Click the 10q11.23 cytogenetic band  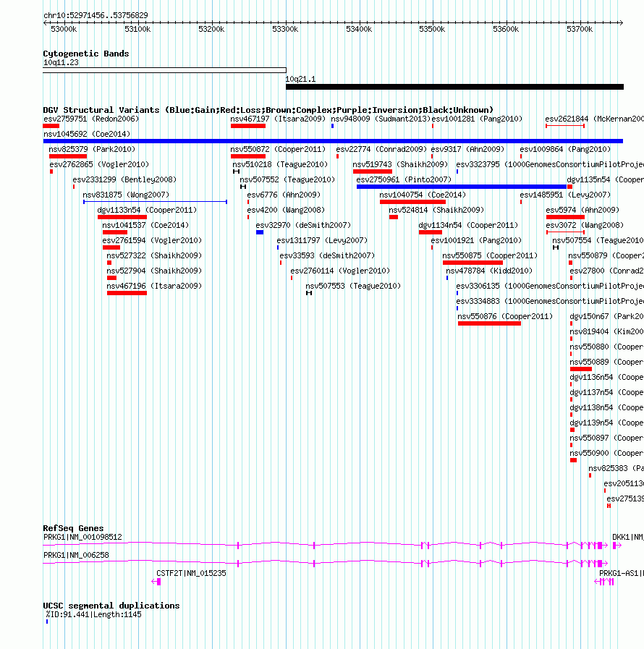164,70
